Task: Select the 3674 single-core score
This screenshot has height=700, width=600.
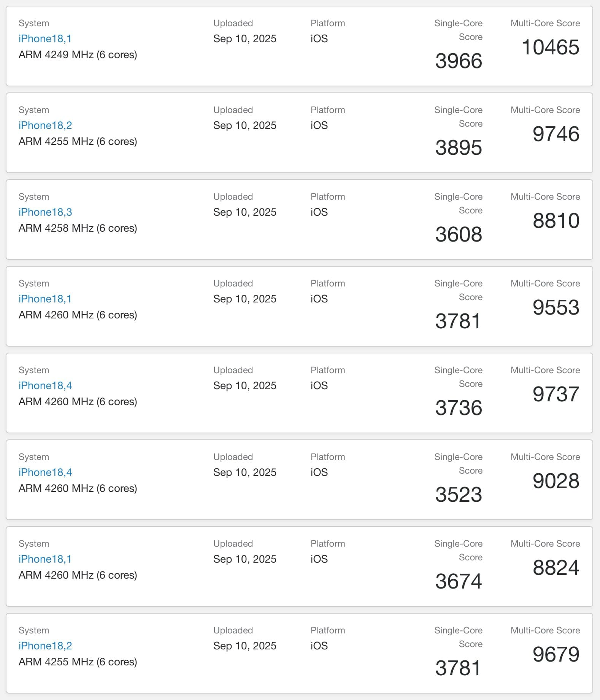Action: pos(459,581)
